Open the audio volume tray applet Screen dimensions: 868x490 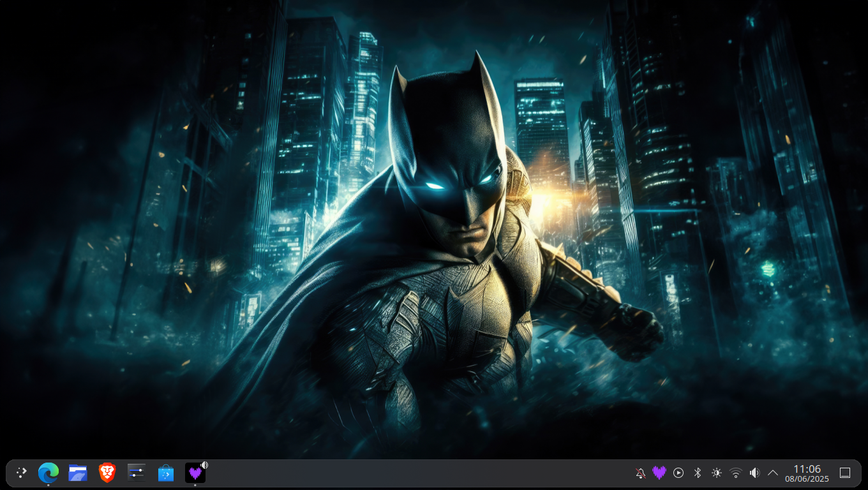[x=754, y=473]
